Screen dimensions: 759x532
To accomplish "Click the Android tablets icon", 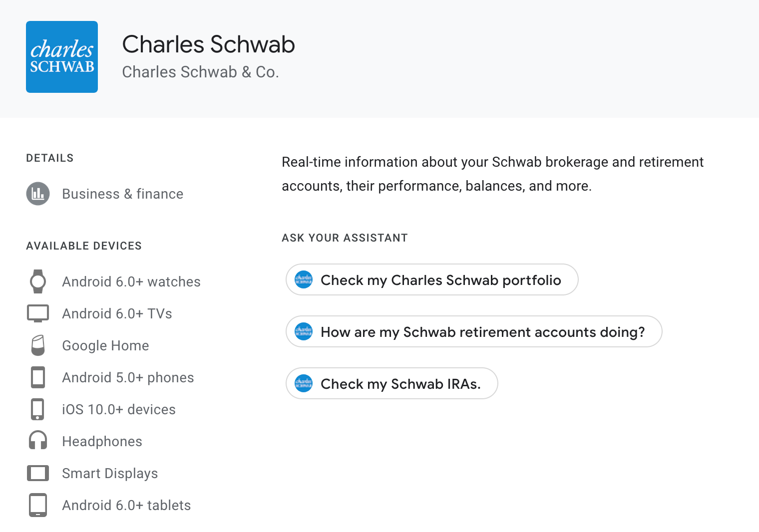I will (x=38, y=505).
